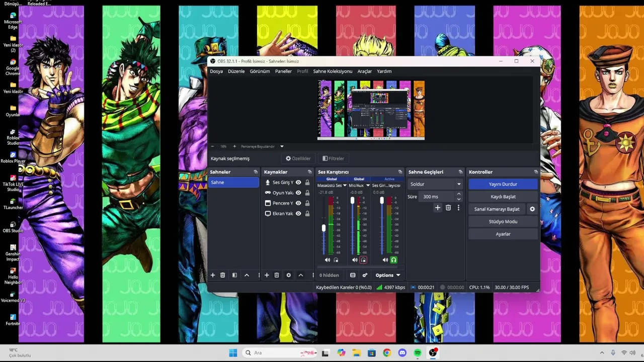Open the Paneller menu
This screenshot has width=644, height=362.
point(283,71)
